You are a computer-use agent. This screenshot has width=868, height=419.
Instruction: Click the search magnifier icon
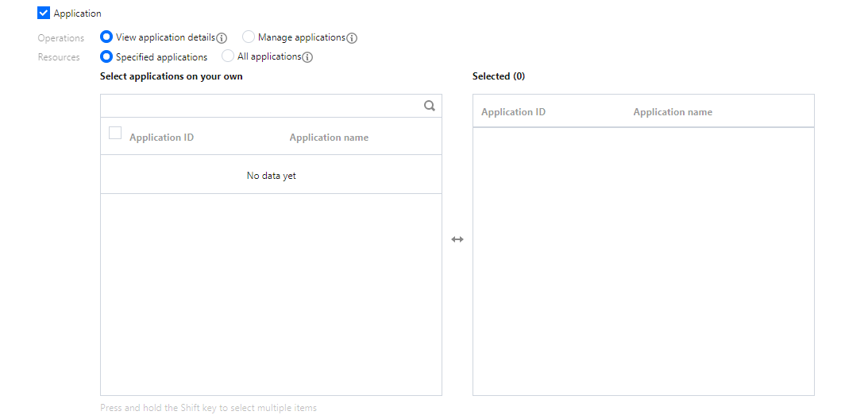point(430,106)
